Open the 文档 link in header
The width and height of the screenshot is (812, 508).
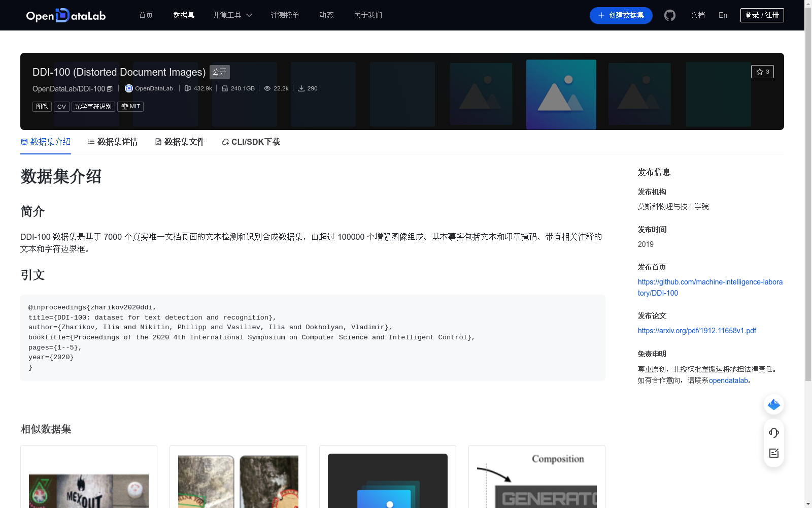(x=698, y=15)
